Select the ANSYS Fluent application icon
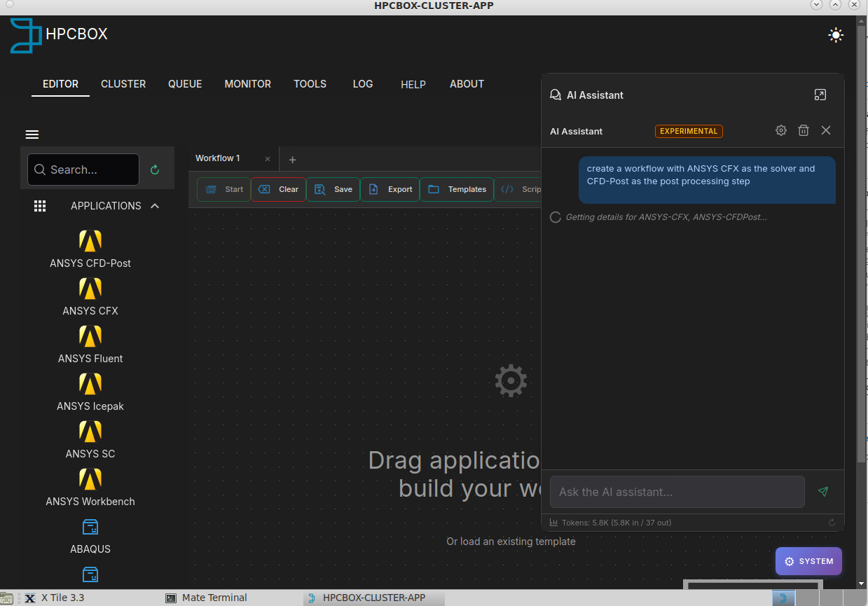This screenshot has height=606, width=868. pyautogui.click(x=90, y=336)
